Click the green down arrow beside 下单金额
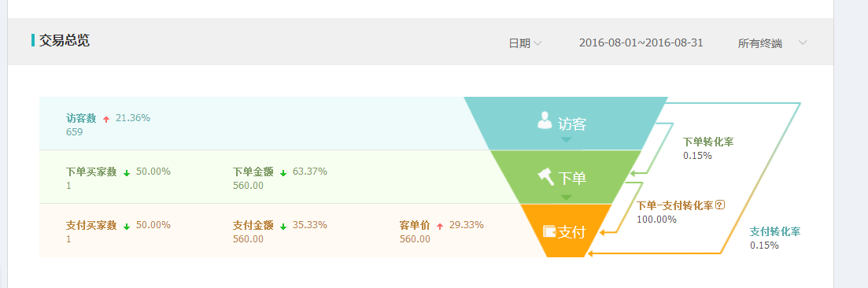 click(283, 173)
